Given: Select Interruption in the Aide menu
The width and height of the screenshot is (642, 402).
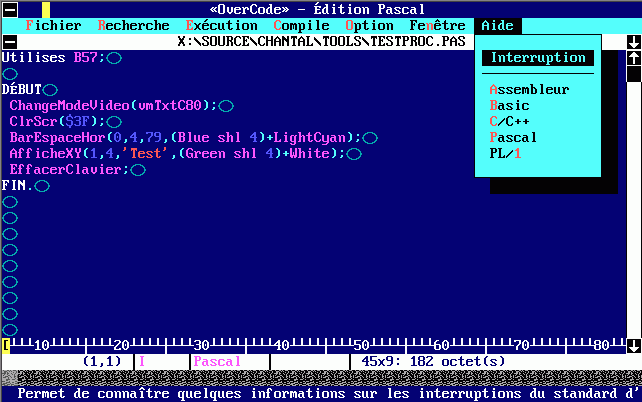Looking at the screenshot, I should tap(538, 58).
